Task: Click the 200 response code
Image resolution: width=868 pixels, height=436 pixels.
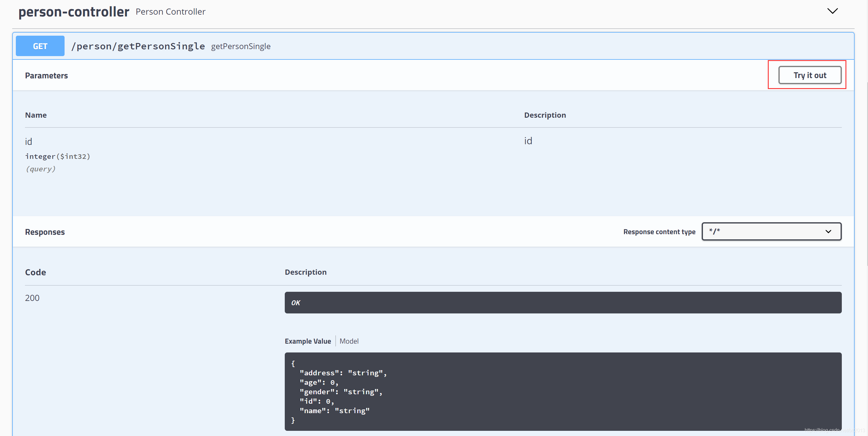Action: 32,298
